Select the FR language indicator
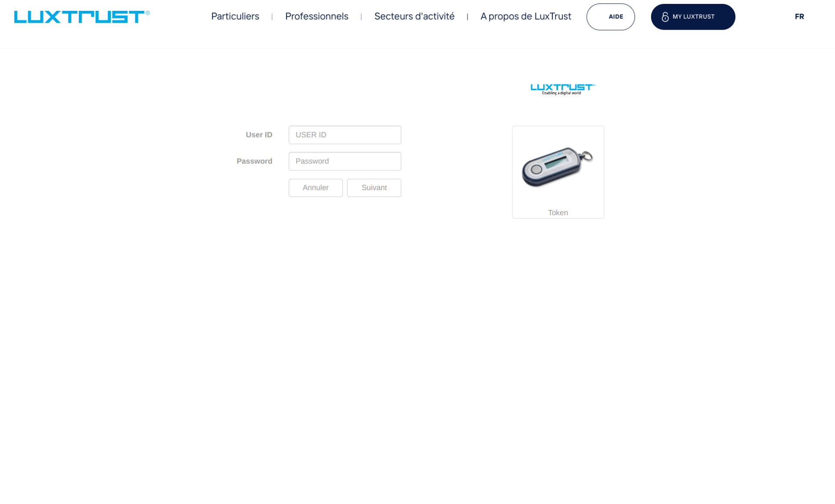This screenshot has width=835, height=504. (x=800, y=16)
